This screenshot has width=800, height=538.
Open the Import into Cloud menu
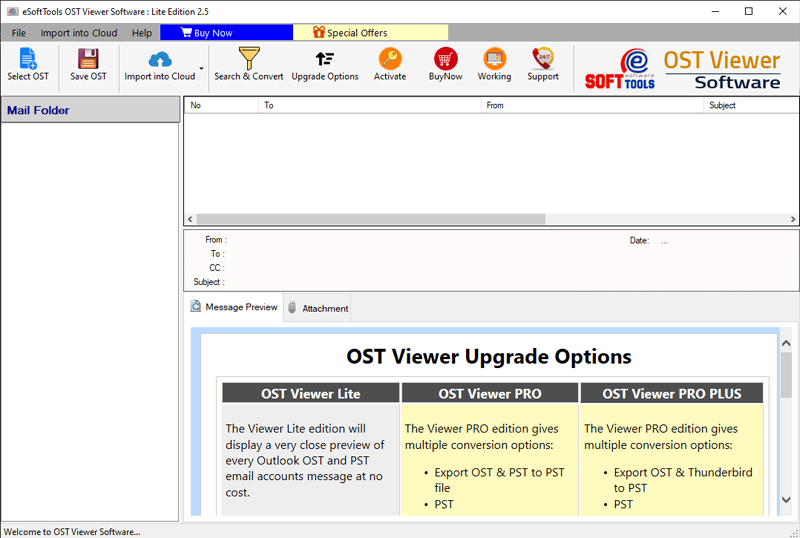point(79,33)
